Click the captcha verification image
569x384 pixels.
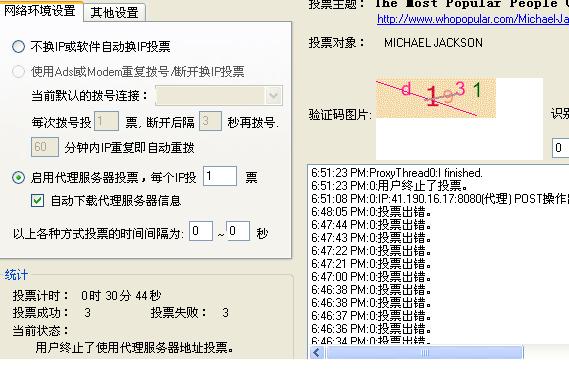tap(436, 98)
